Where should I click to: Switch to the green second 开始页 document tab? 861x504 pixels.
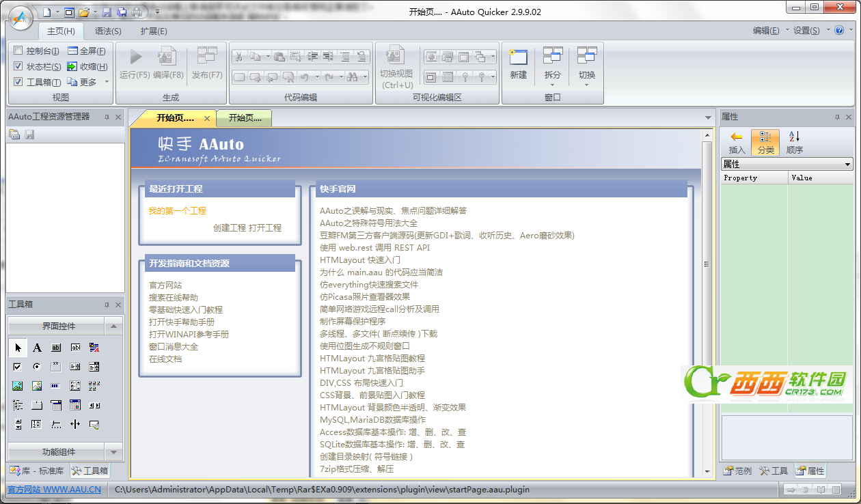click(x=245, y=118)
